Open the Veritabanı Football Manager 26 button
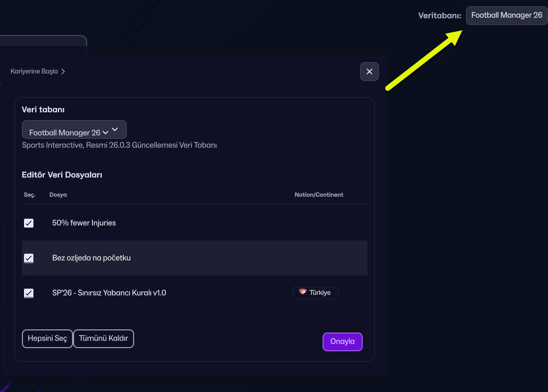548x392 pixels. pos(506,16)
